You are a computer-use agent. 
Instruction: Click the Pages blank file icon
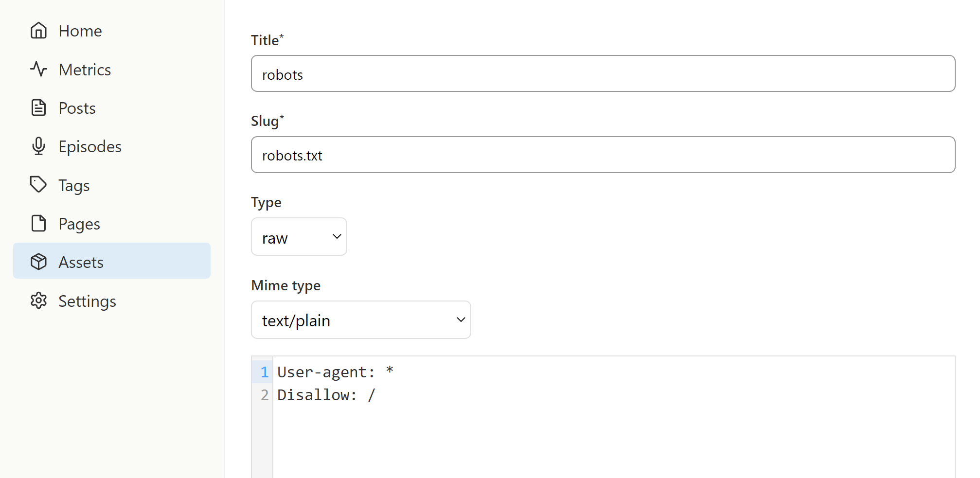click(38, 223)
